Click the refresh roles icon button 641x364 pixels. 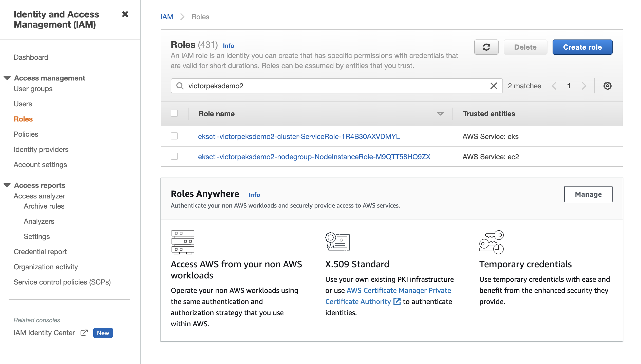486,47
